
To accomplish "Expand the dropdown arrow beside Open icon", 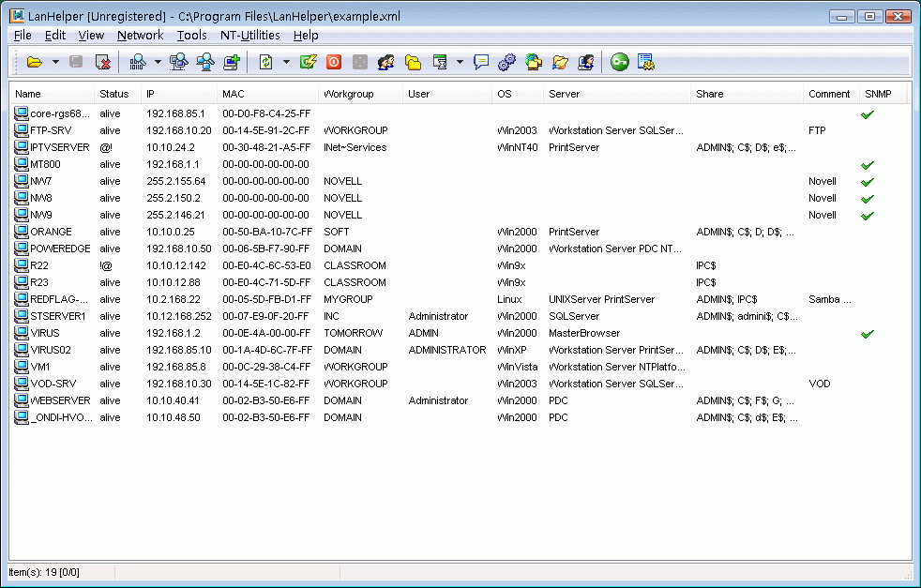I will coord(55,63).
